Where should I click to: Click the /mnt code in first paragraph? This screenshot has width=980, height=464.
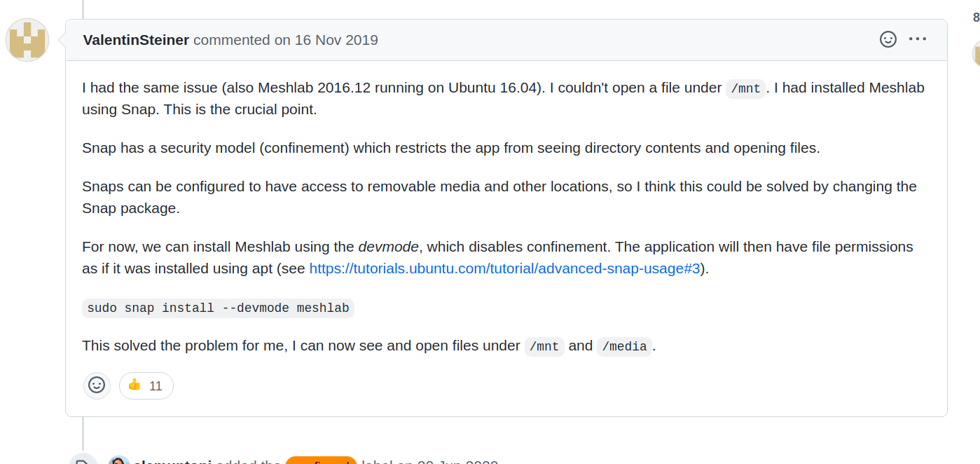click(745, 88)
